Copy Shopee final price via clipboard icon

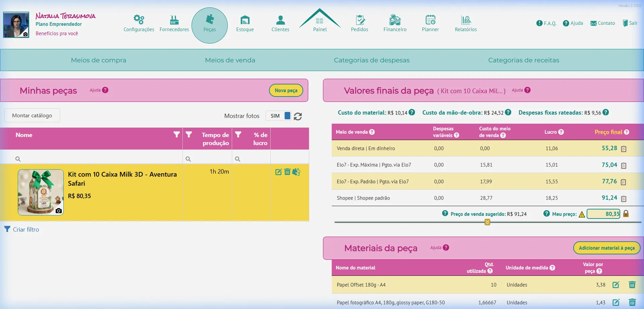click(x=624, y=198)
